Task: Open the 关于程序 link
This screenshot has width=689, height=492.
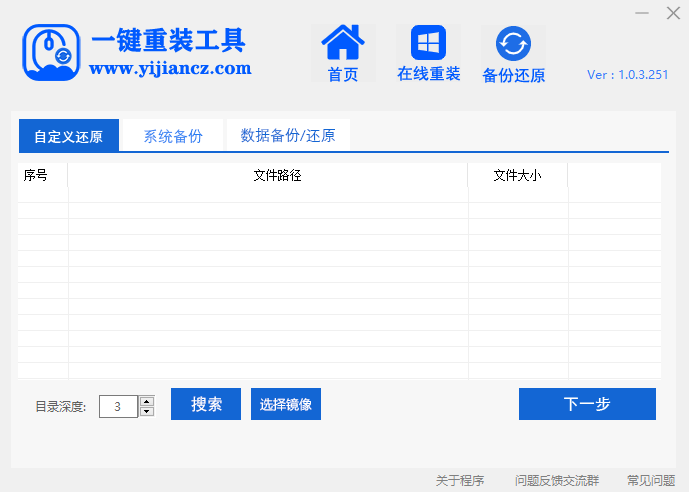Action: tap(460, 481)
